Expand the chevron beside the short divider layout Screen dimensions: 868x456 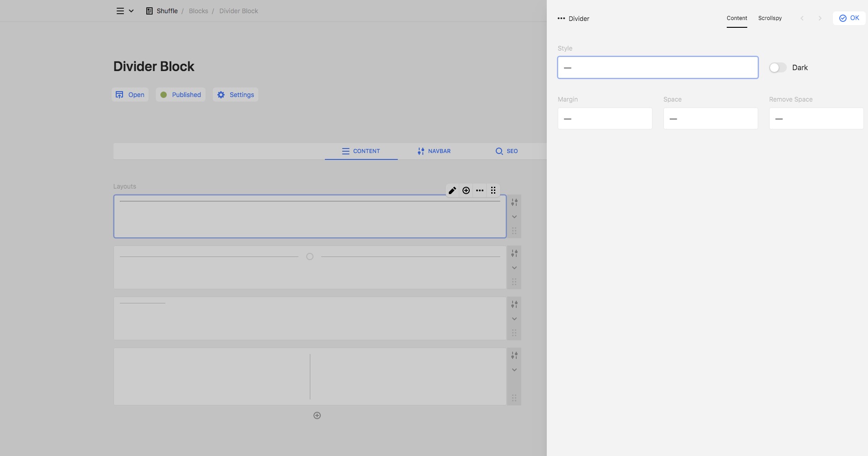(514, 319)
